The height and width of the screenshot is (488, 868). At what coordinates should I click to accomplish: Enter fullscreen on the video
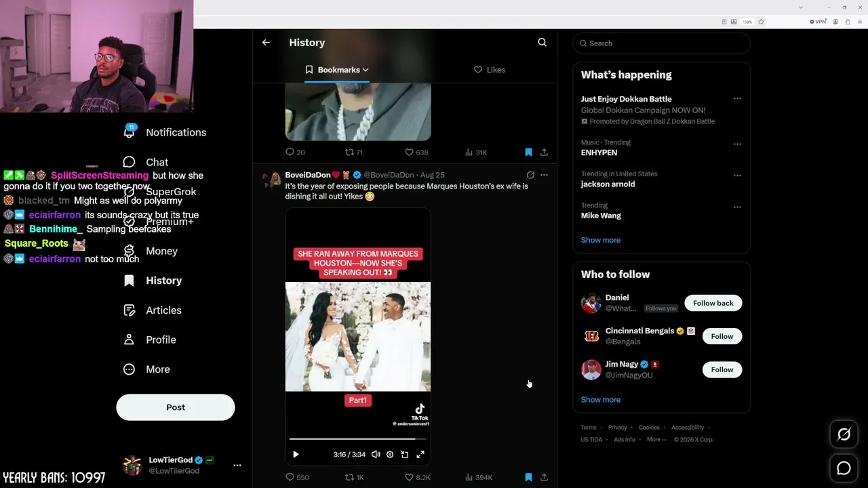(x=420, y=455)
